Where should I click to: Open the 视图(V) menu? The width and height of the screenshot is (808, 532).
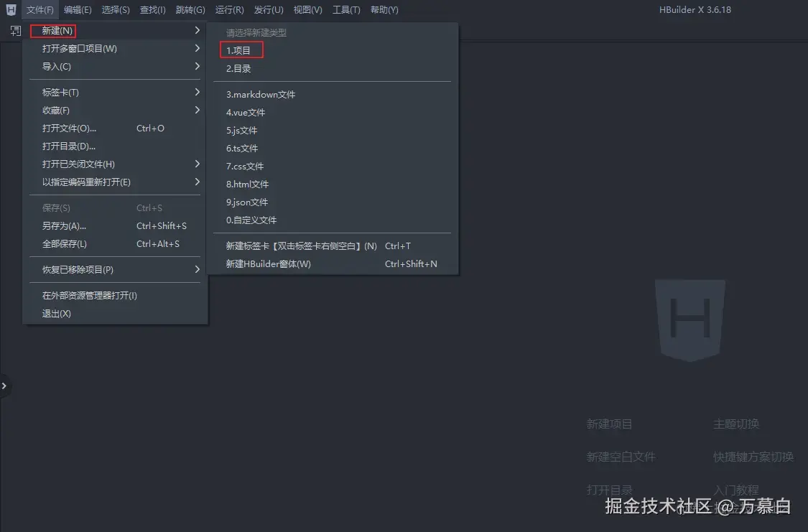coord(307,10)
